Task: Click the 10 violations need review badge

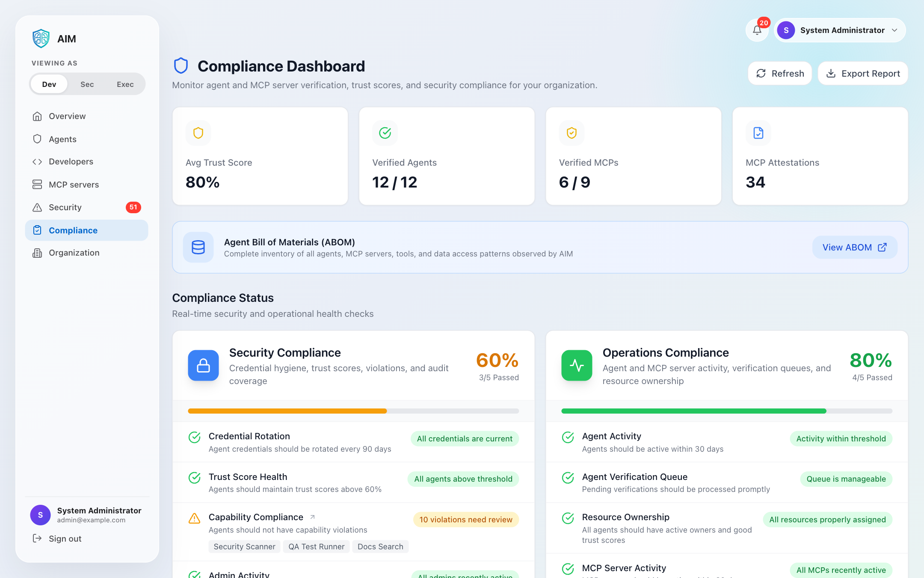Action: coord(466,520)
